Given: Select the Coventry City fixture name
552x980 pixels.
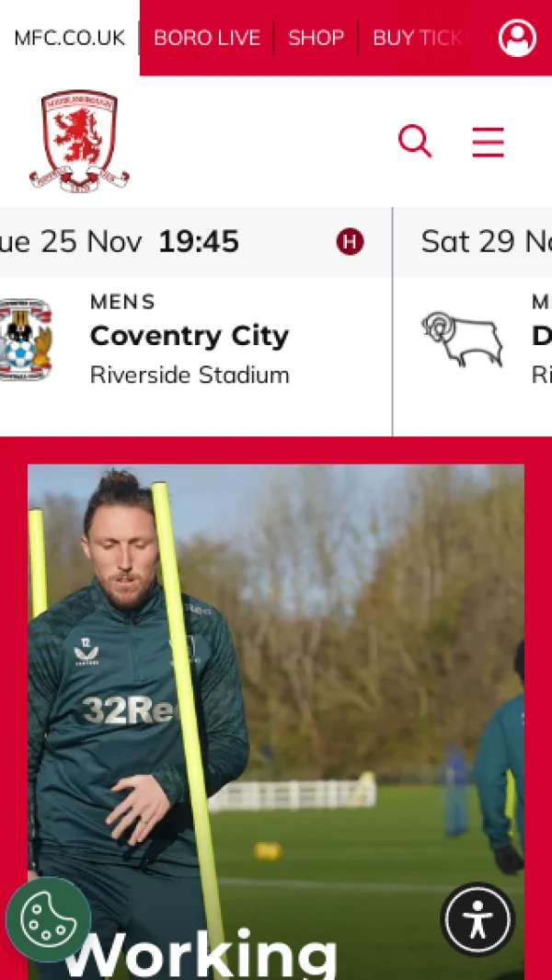Looking at the screenshot, I should click(190, 336).
